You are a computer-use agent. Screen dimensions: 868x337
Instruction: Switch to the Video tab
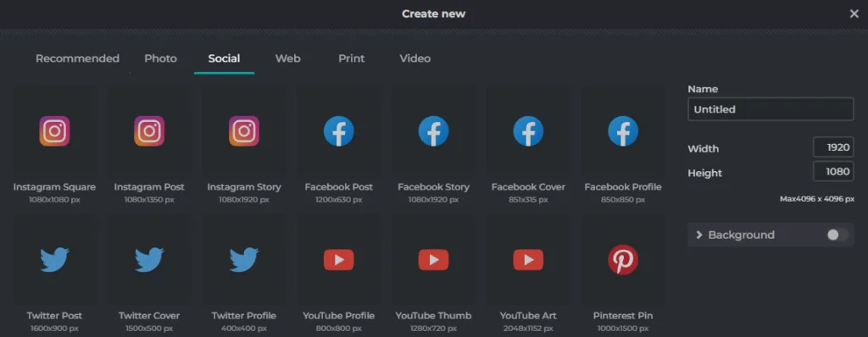(415, 58)
